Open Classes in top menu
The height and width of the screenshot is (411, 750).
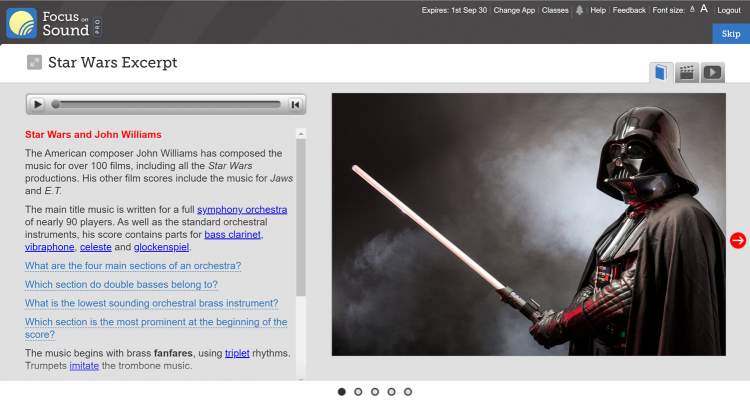tap(555, 10)
